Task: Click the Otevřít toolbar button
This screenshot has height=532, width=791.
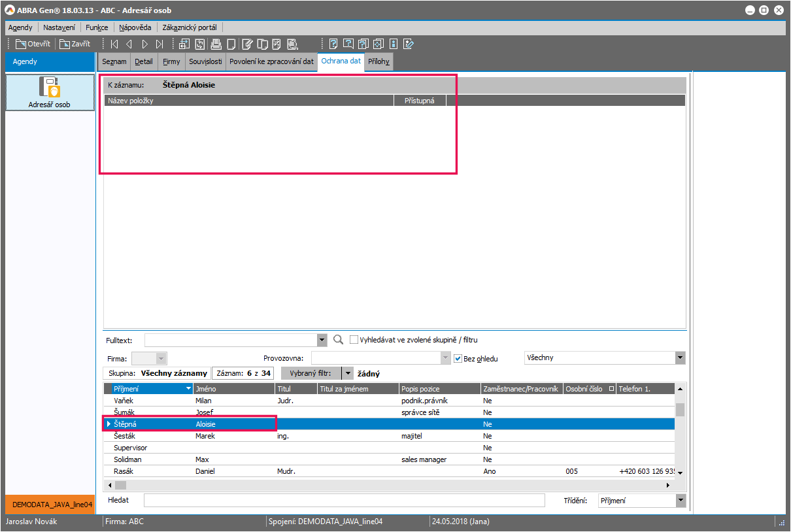Action: [x=33, y=44]
